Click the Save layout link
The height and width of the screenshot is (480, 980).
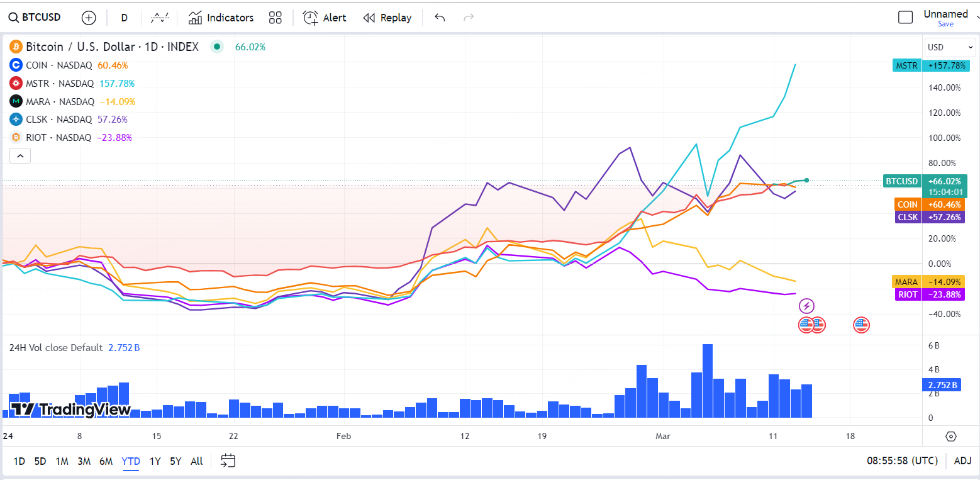coord(945,24)
